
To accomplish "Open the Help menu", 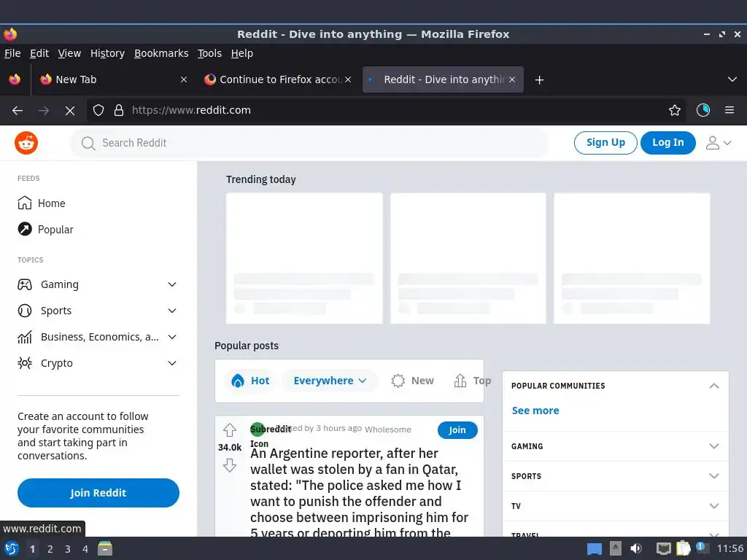I will (x=242, y=53).
